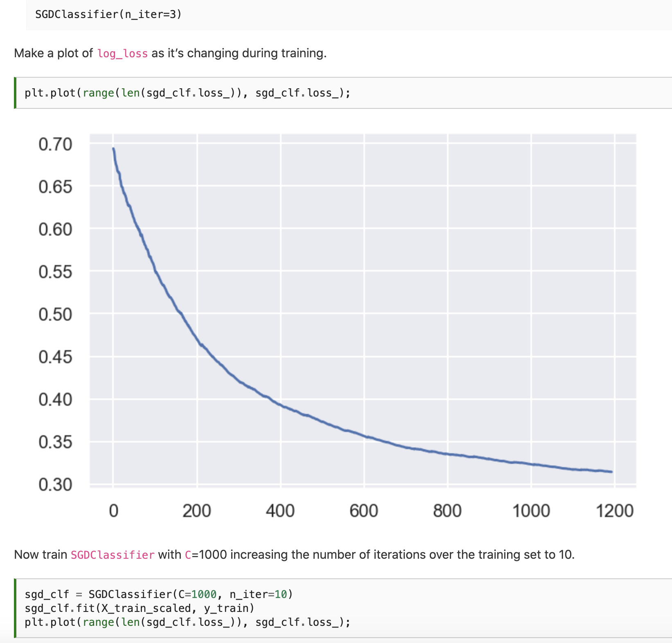672x643 pixels.
Task: Click the 200 x-axis tick label
Action: [x=197, y=511]
